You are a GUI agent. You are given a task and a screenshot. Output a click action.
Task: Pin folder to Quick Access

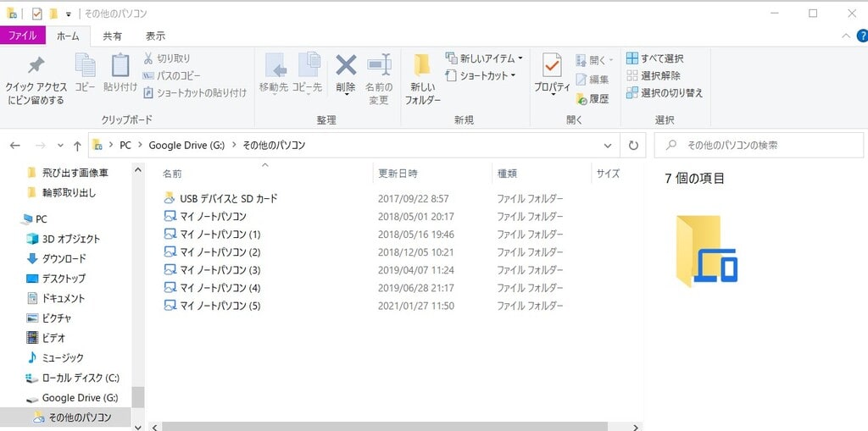(36, 80)
